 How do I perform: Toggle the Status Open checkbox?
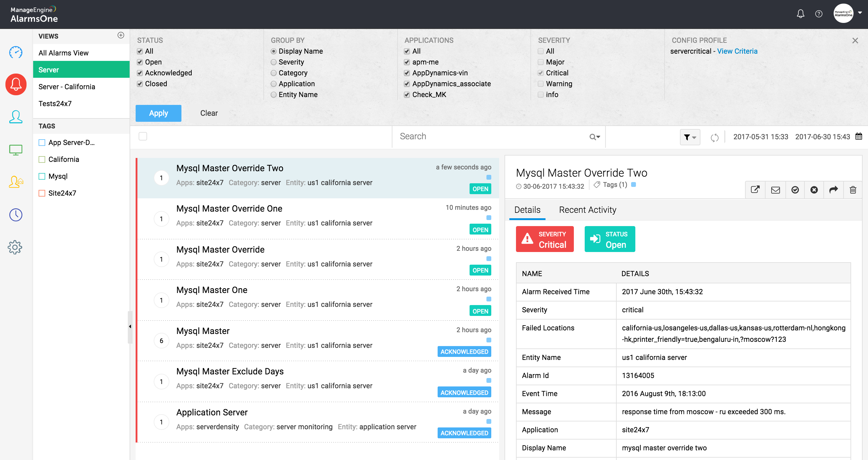click(140, 62)
